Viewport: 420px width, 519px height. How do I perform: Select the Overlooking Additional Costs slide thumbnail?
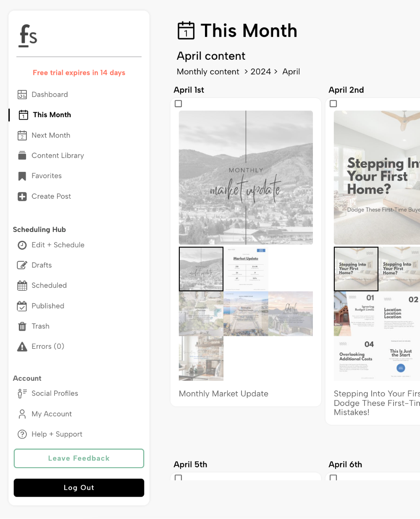356,358
